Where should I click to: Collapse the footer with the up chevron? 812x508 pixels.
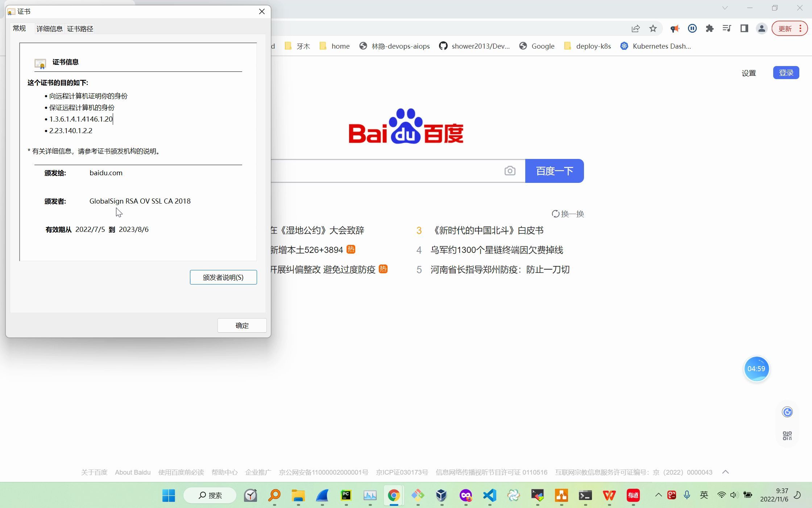[x=725, y=472]
